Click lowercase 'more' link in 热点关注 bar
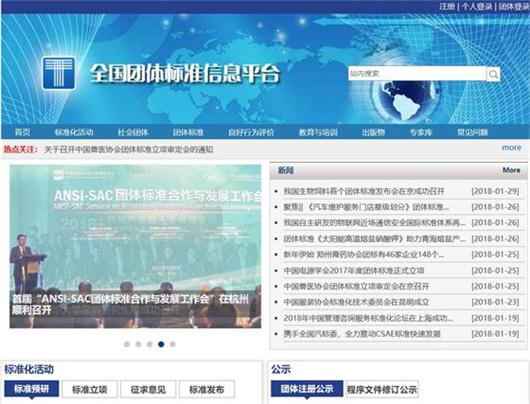 tap(511, 148)
